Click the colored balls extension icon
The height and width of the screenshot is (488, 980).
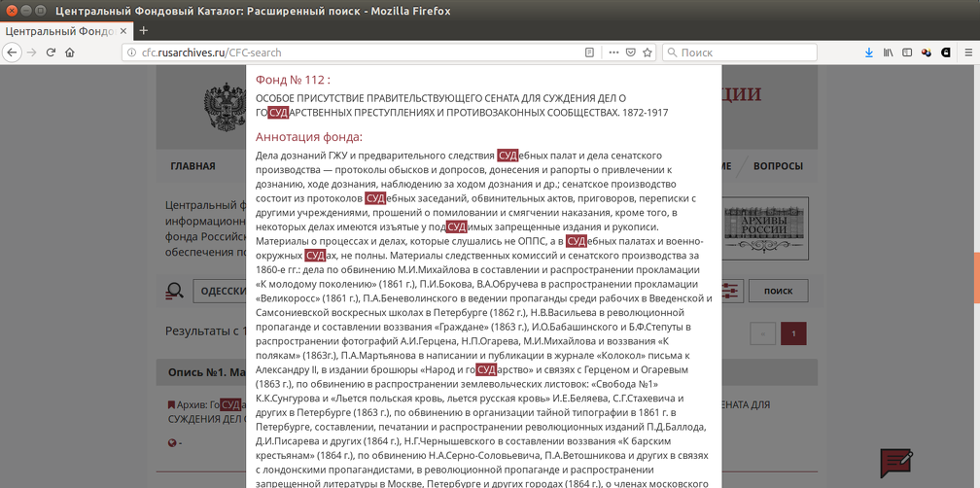[927, 52]
